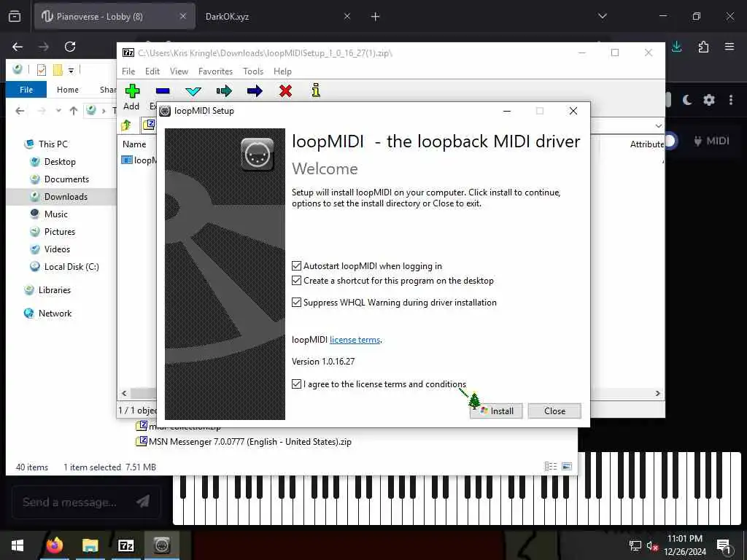The width and height of the screenshot is (747, 560).
Task: Click the taskbar clock showing 11:01 PM
Action: [685, 545]
